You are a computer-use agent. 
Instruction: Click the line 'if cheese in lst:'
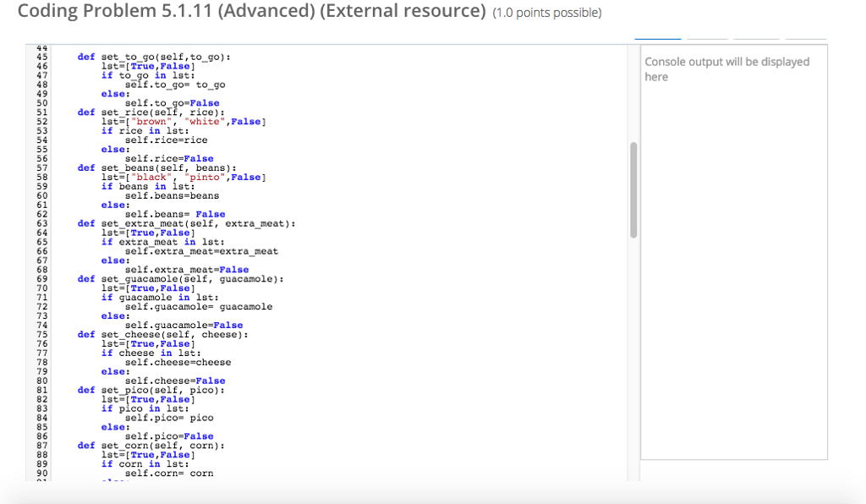coord(151,353)
